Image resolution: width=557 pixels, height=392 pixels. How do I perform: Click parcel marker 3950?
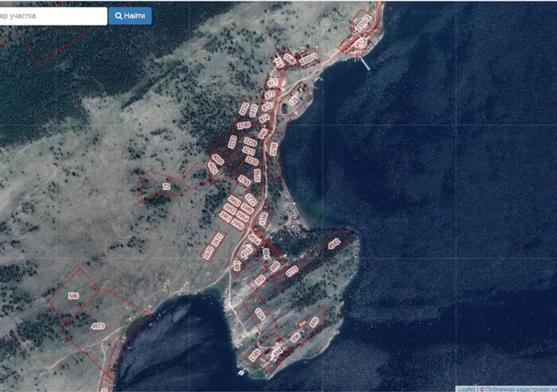point(238,225)
